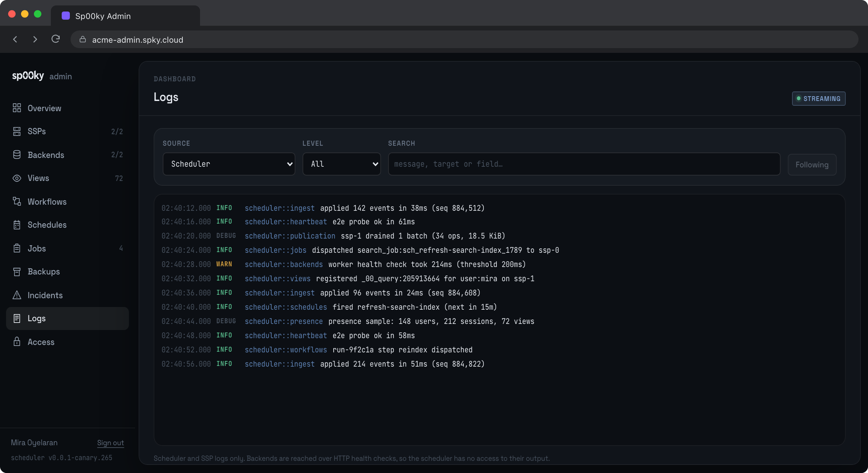This screenshot has width=868, height=473.
Task: Go back with the browser back arrow
Action: [15, 39]
